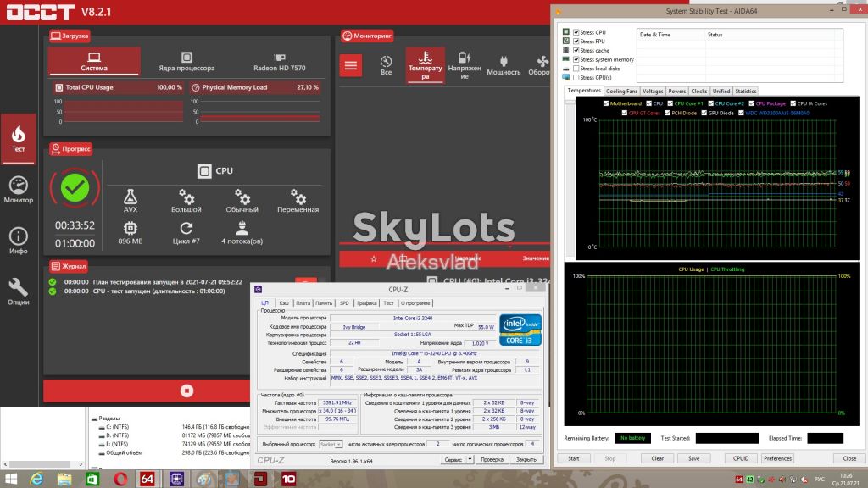
Task: Switch to Система tab in OCCT
Action: 93,61
